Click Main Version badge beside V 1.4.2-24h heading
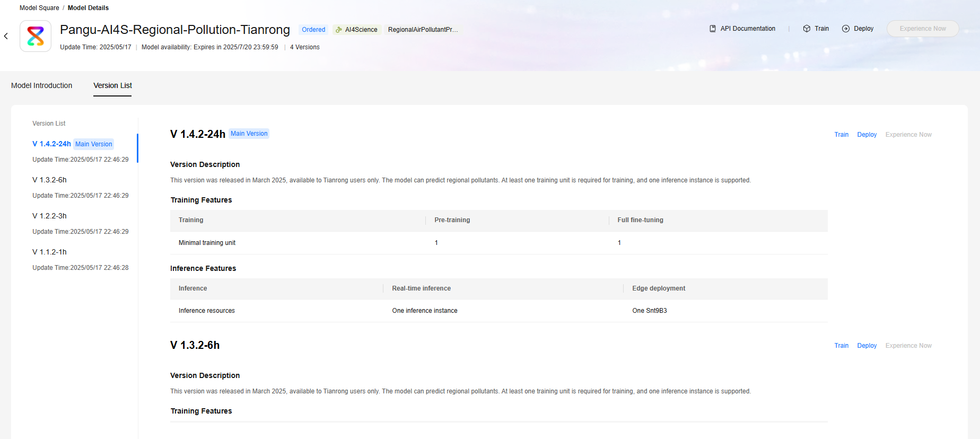 (249, 134)
